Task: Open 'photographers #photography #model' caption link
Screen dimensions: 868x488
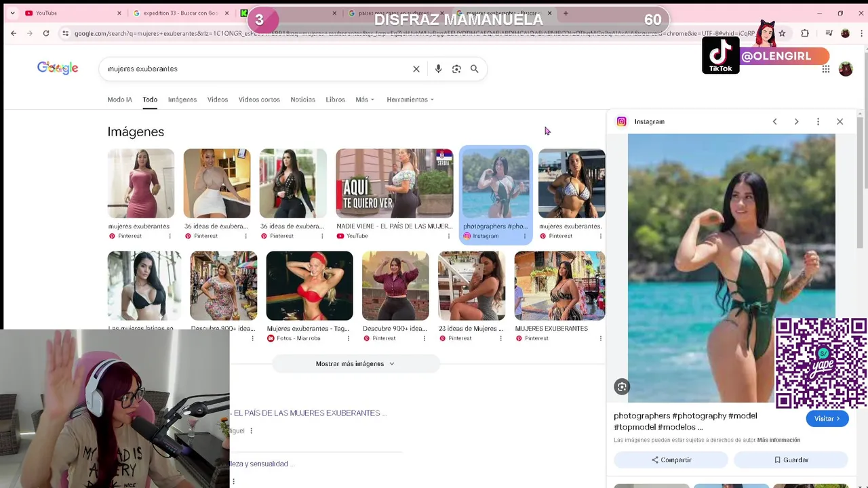Action: point(685,421)
